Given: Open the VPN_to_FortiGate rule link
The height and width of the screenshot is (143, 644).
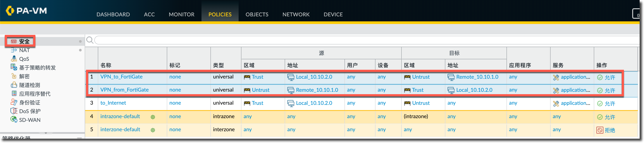Looking at the screenshot, I should pyautogui.click(x=121, y=77).
